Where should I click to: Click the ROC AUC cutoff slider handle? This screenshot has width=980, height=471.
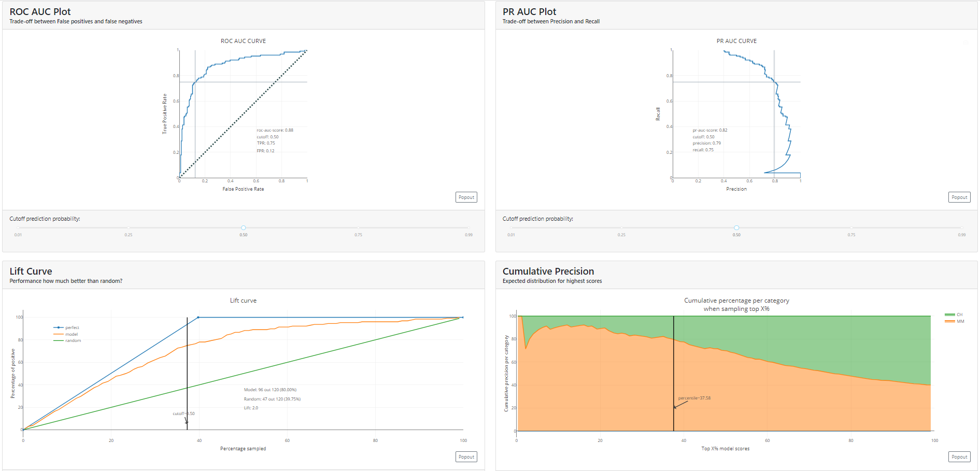244,227
